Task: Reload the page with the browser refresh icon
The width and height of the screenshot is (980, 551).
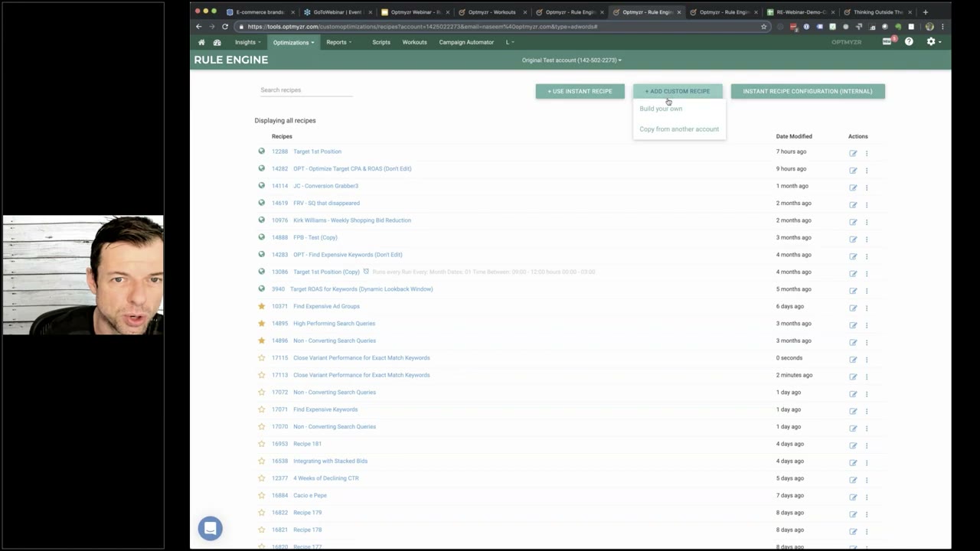Action: point(225,27)
